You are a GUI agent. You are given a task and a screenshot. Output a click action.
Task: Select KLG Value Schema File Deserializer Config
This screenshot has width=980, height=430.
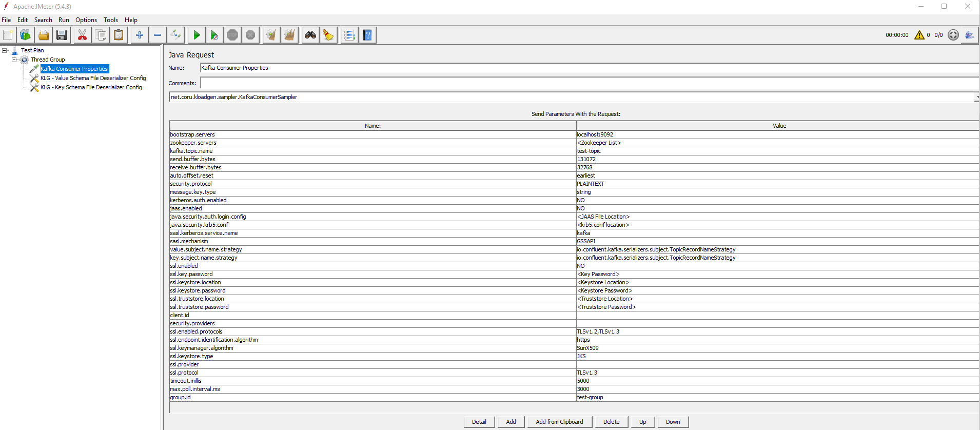93,78
